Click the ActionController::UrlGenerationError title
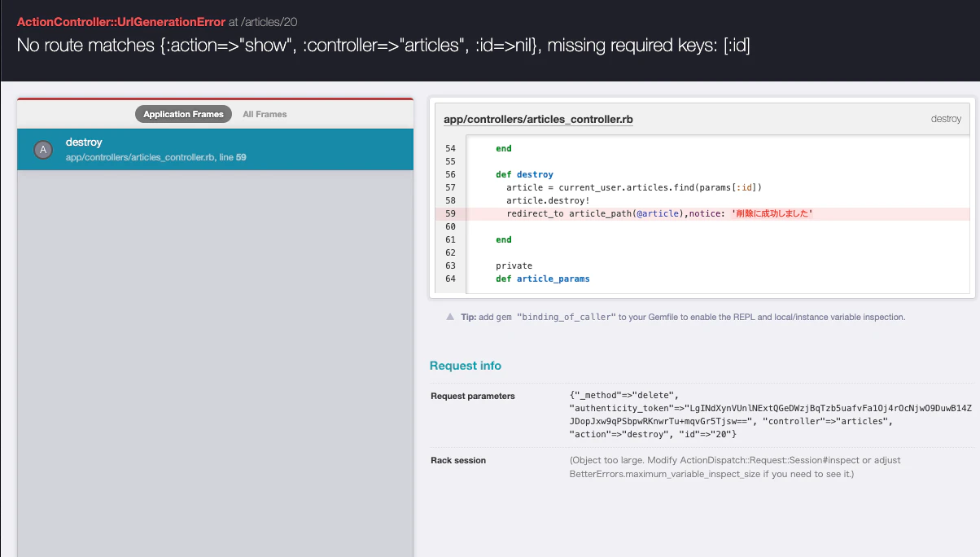Image resolution: width=980 pixels, height=557 pixels. [120, 21]
